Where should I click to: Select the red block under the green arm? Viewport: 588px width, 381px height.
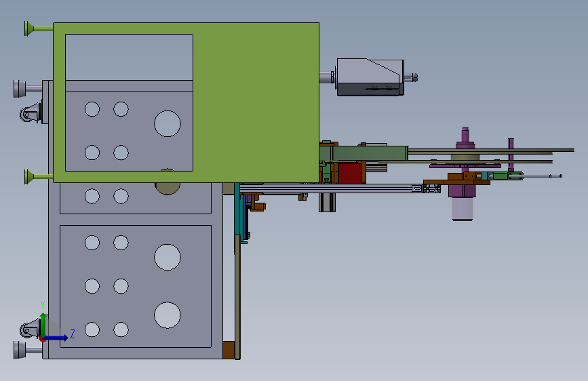pyautogui.click(x=350, y=172)
